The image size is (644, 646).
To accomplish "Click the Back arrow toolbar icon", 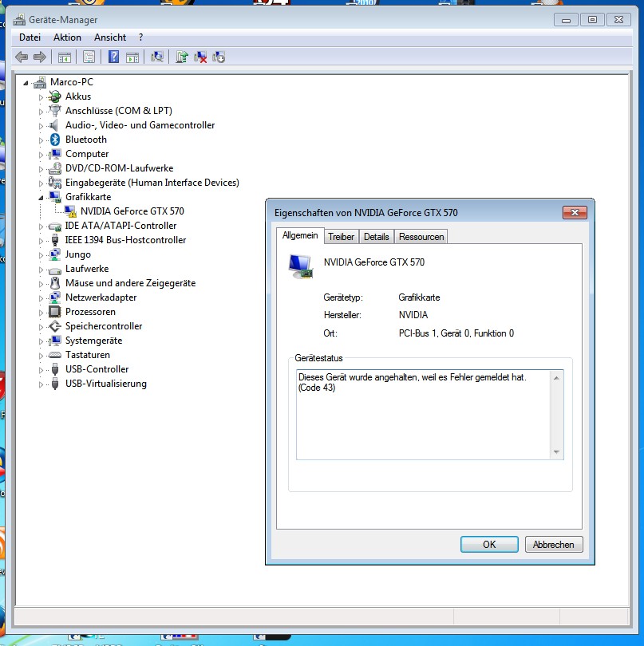I will pos(22,57).
